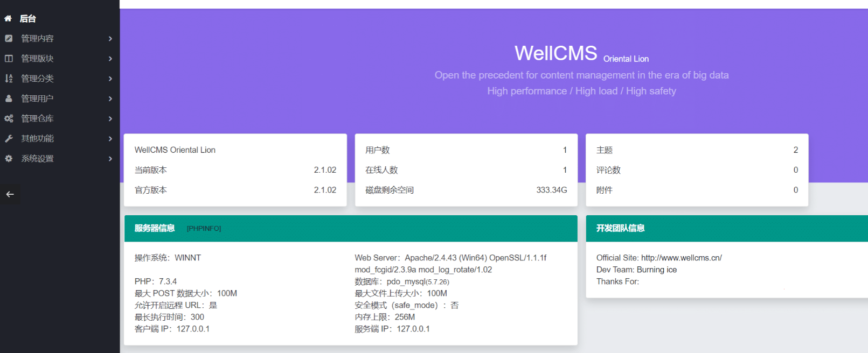The height and width of the screenshot is (353, 868).
Task: Visit the official site wellcms.cn URL
Action: pos(681,258)
